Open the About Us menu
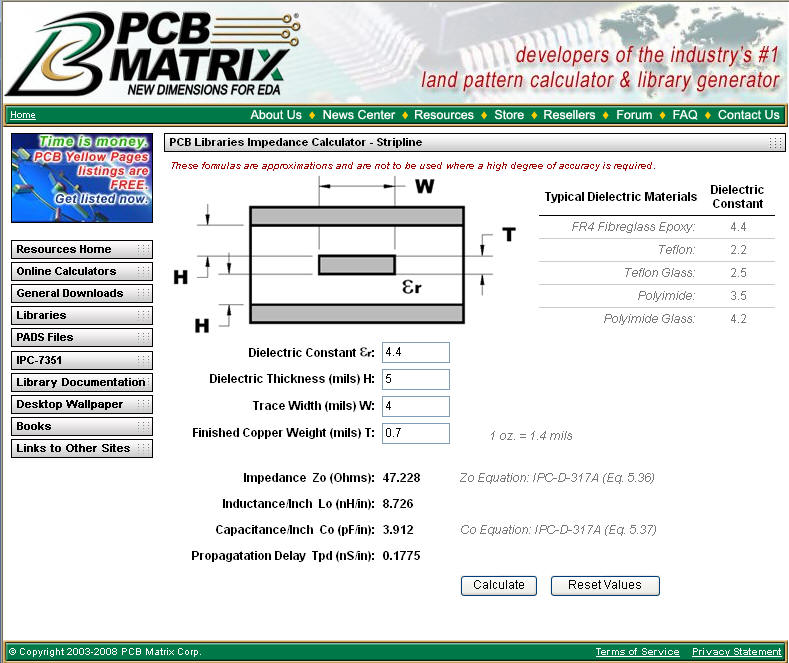The width and height of the screenshot is (789, 663). coord(276,115)
